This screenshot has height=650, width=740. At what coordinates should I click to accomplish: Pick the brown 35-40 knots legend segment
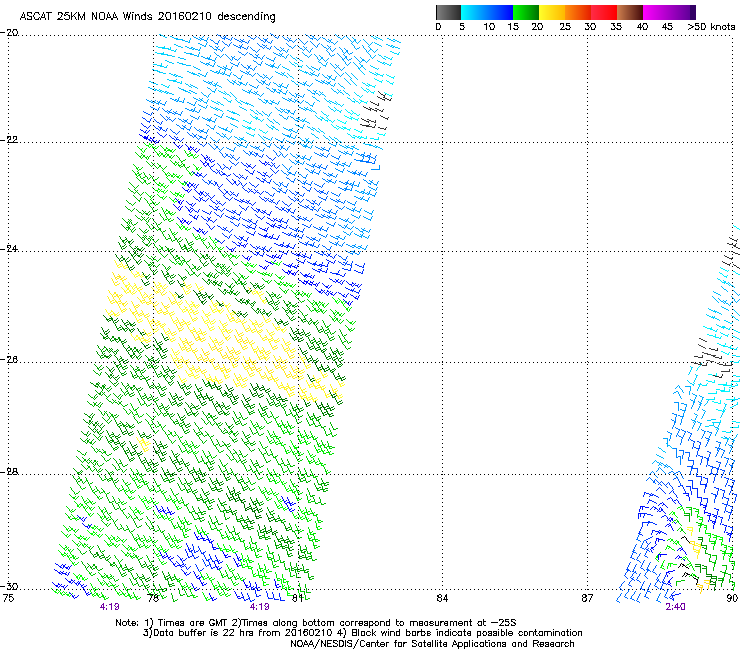630,12
